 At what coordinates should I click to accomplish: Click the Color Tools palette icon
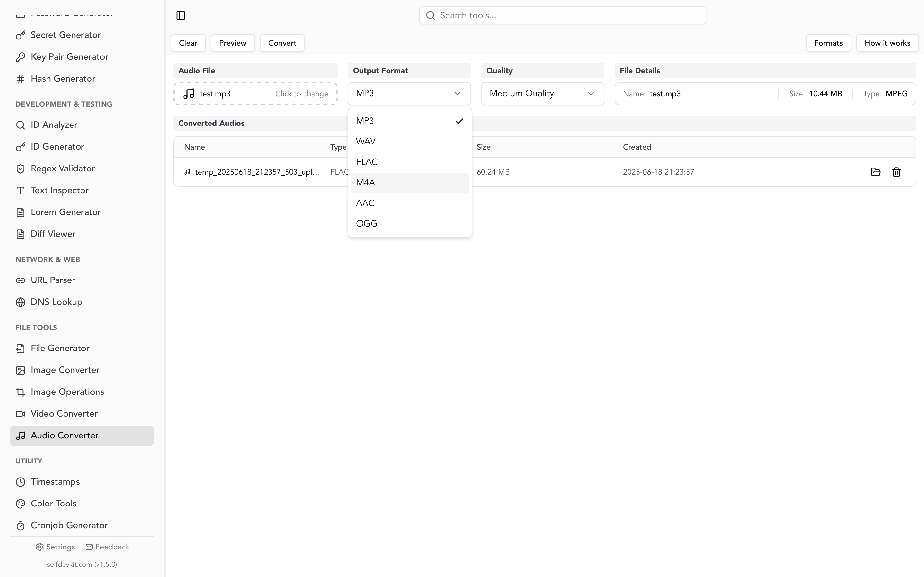point(21,504)
